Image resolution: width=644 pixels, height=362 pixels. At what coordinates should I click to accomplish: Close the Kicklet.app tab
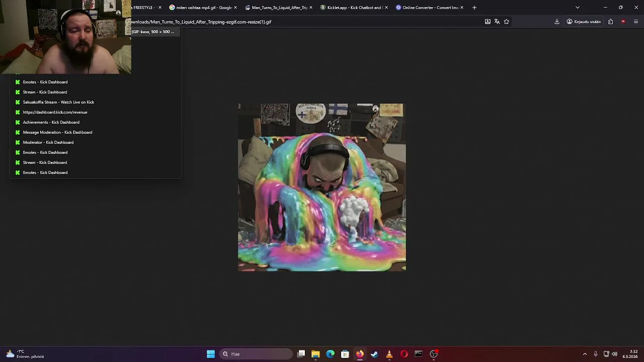tap(386, 8)
